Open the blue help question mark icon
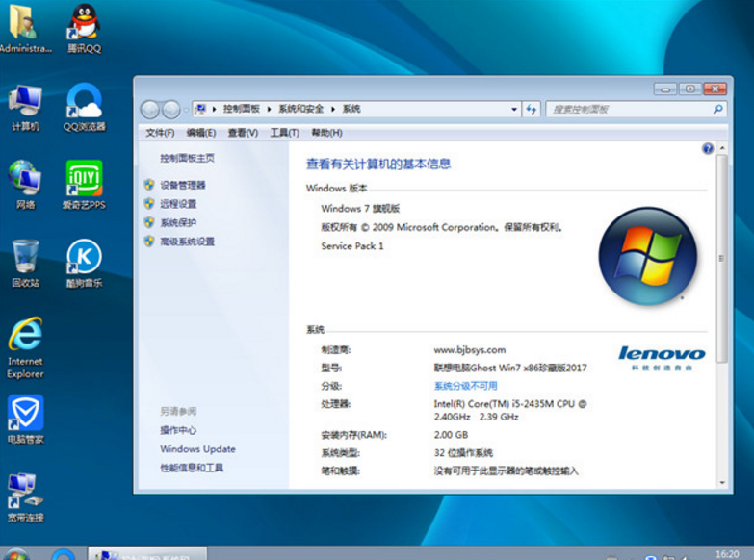The image size is (754, 560). (x=708, y=148)
